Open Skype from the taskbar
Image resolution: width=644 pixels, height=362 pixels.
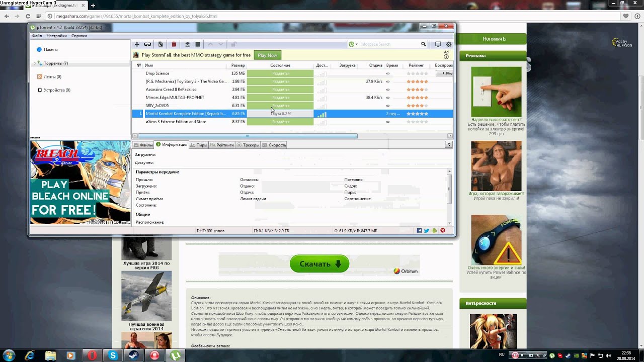(113, 355)
